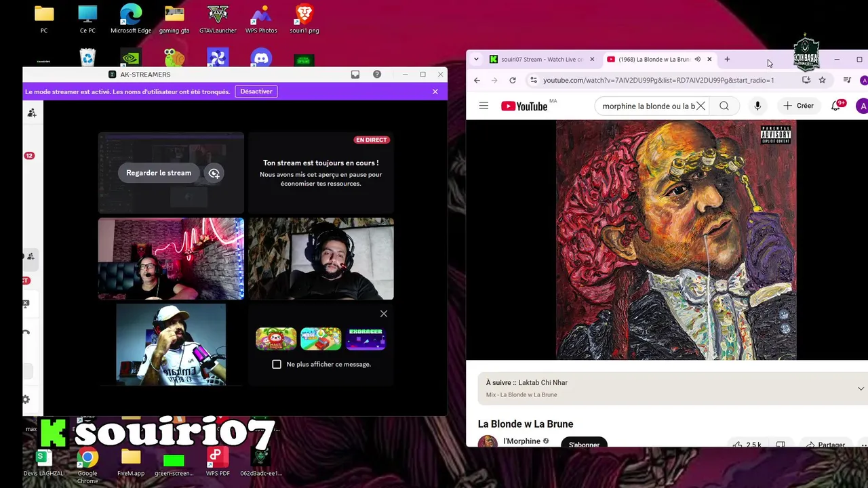
Task: Close the La Blonde w La Brune tab
Action: point(709,60)
